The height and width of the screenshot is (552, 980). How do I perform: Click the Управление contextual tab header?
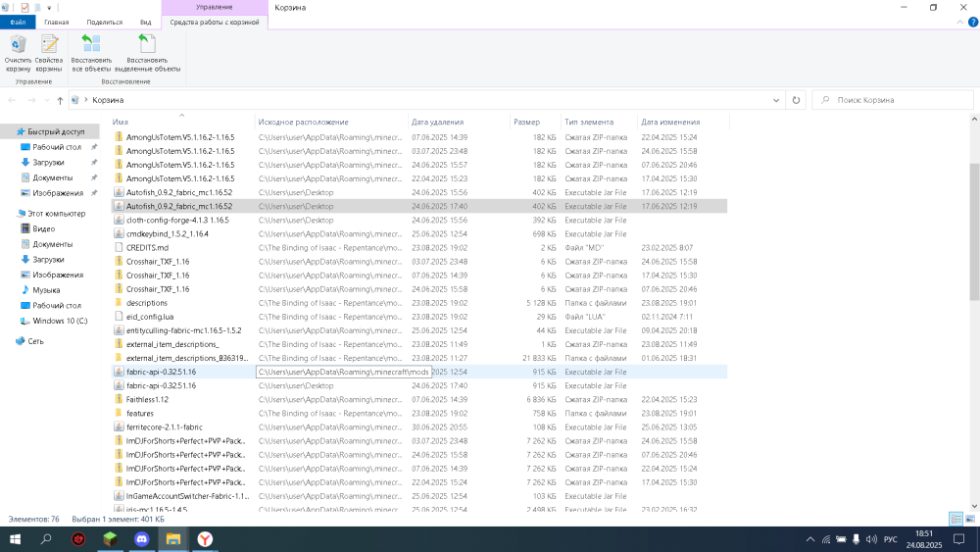(215, 7)
